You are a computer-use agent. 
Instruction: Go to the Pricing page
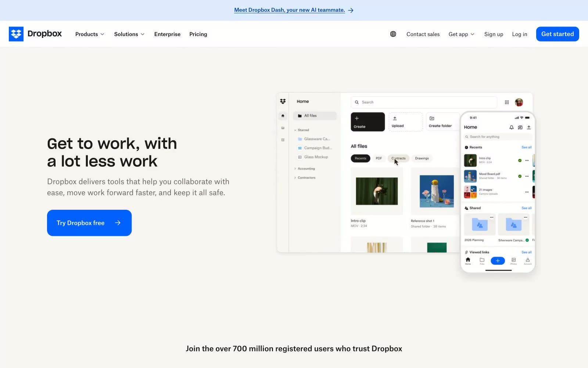(198, 34)
